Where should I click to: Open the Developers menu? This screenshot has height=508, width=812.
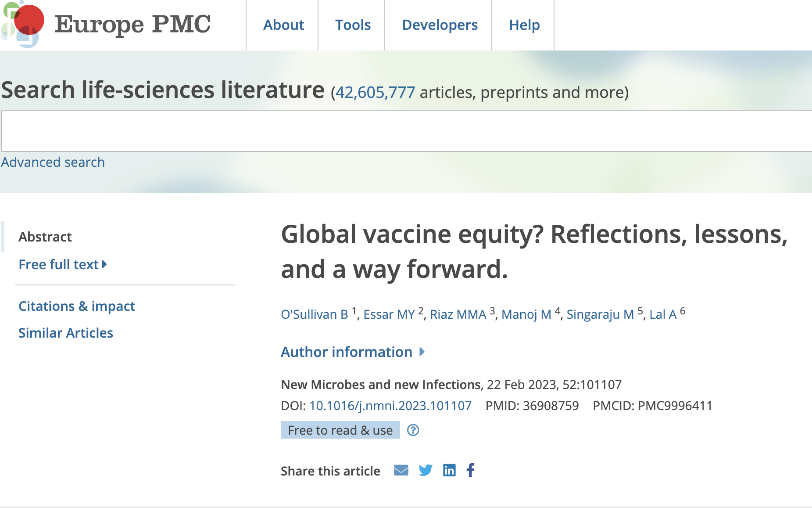(x=440, y=25)
